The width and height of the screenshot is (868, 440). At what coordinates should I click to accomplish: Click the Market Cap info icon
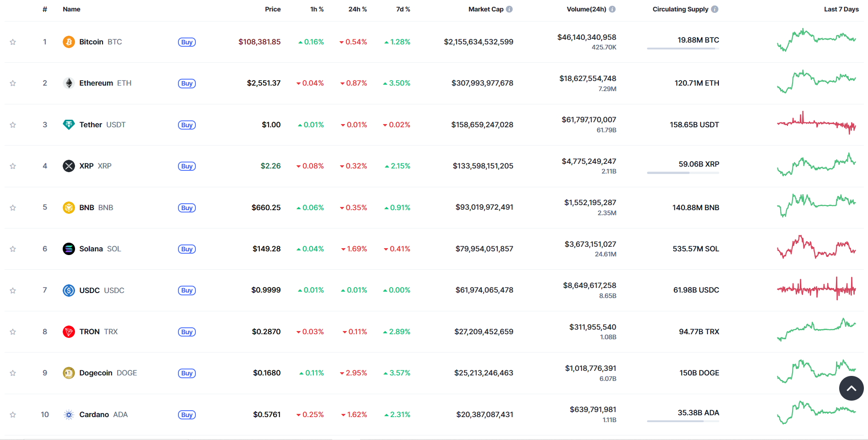tap(509, 9)
